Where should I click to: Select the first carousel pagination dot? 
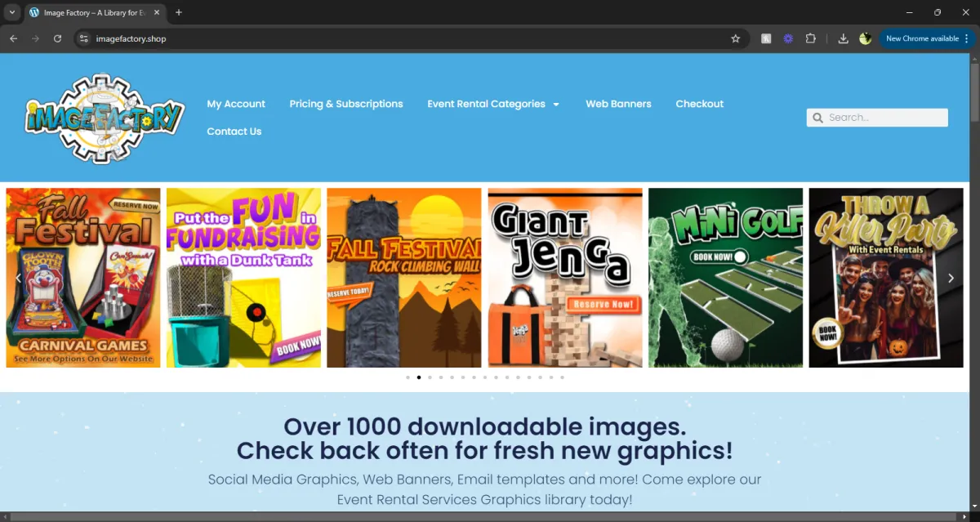408,377
